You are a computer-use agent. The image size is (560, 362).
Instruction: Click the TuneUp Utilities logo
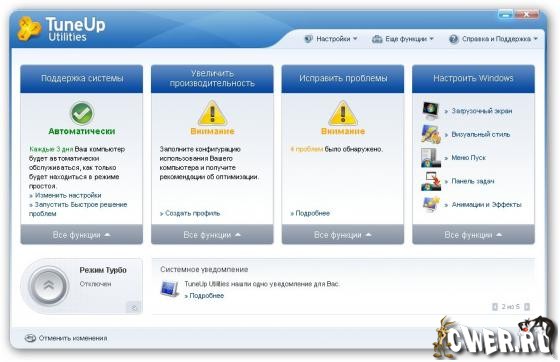61,29
